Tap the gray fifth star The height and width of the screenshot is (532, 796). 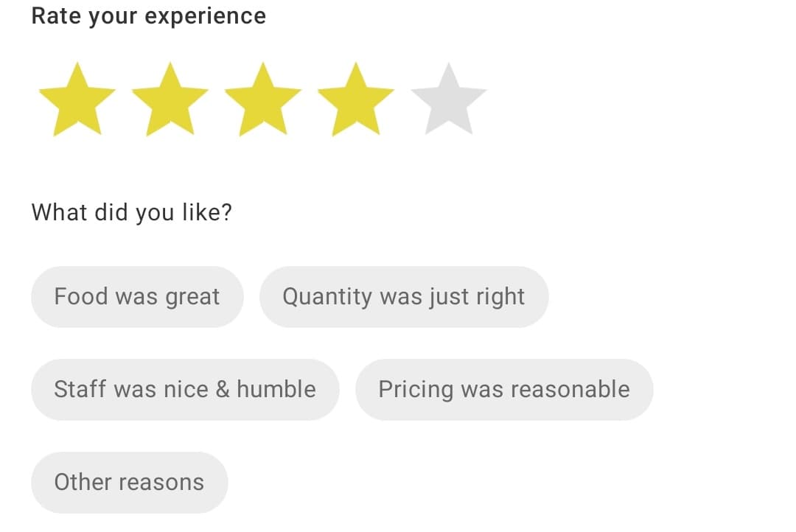449,100
